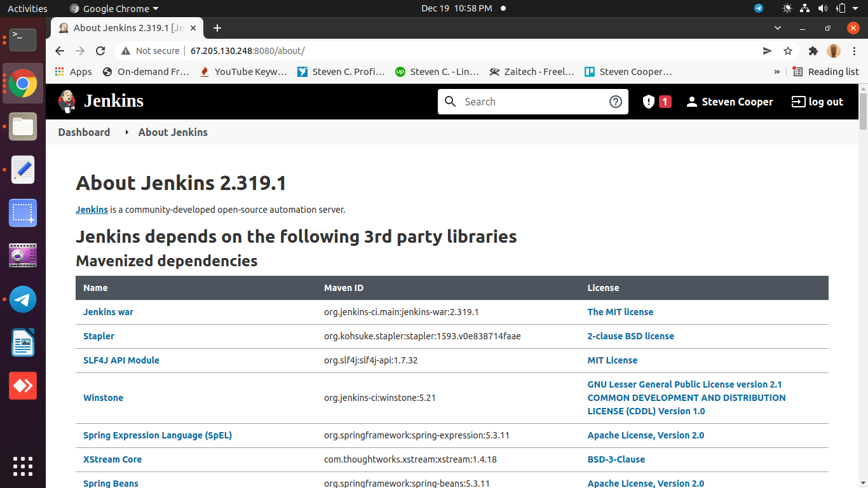
Task: Open Telegram from the dock
Action: (x=23, y=299)
